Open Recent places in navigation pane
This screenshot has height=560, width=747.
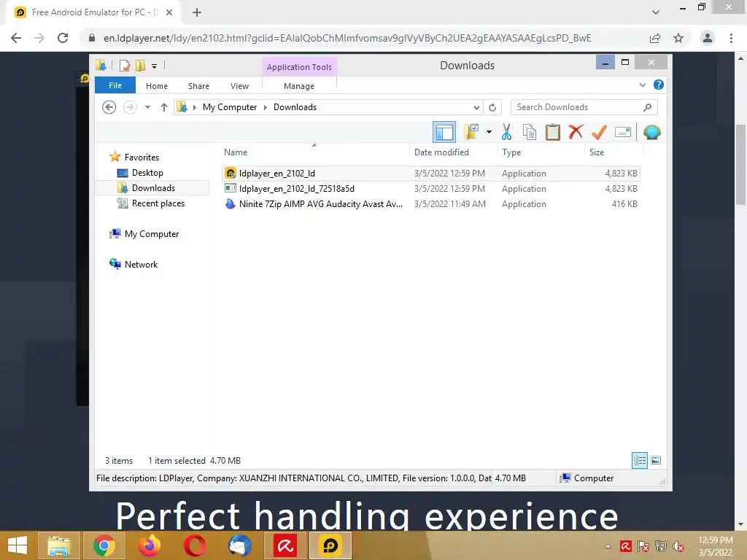(x=158, y=203)
